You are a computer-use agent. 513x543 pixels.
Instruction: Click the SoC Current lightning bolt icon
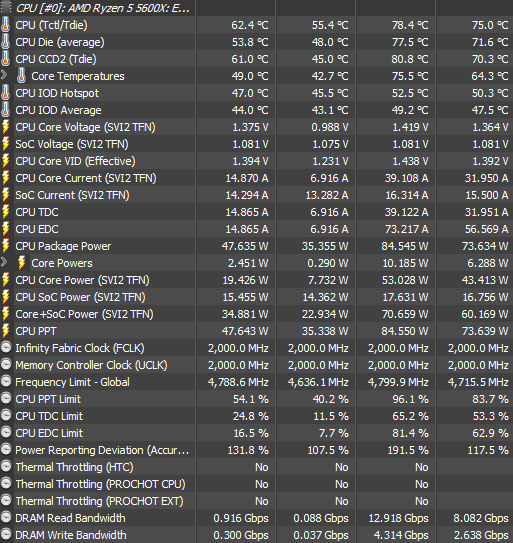(x=5, y=195)
